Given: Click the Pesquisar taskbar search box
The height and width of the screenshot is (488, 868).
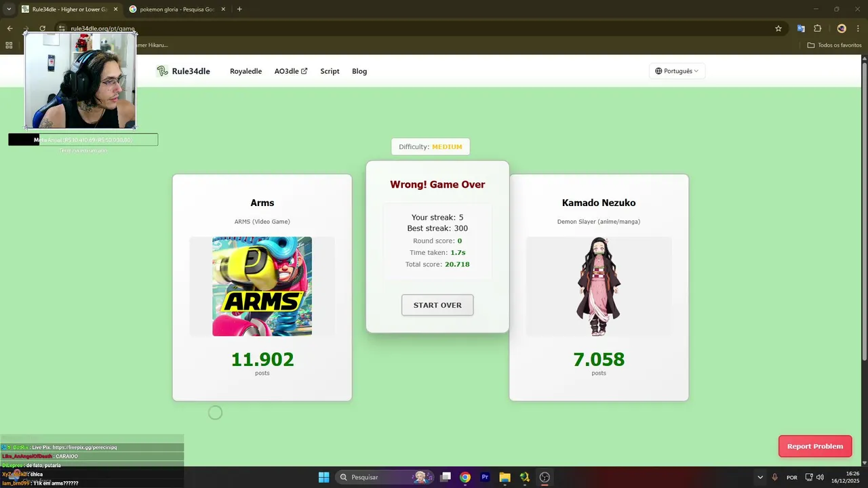Looking at the screenshot, I should [385, 477].
